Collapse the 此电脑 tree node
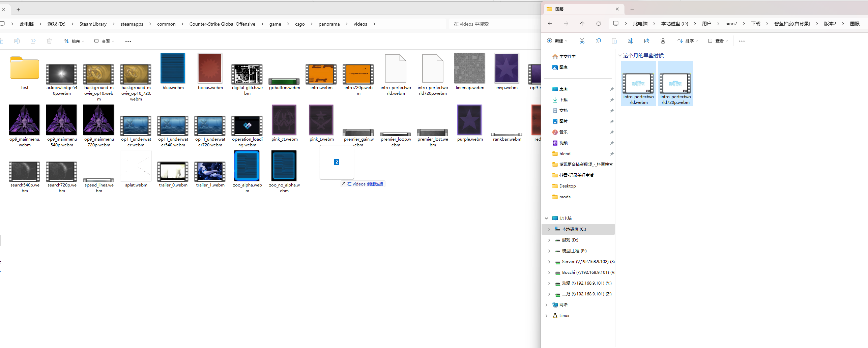 coord(546,219)
